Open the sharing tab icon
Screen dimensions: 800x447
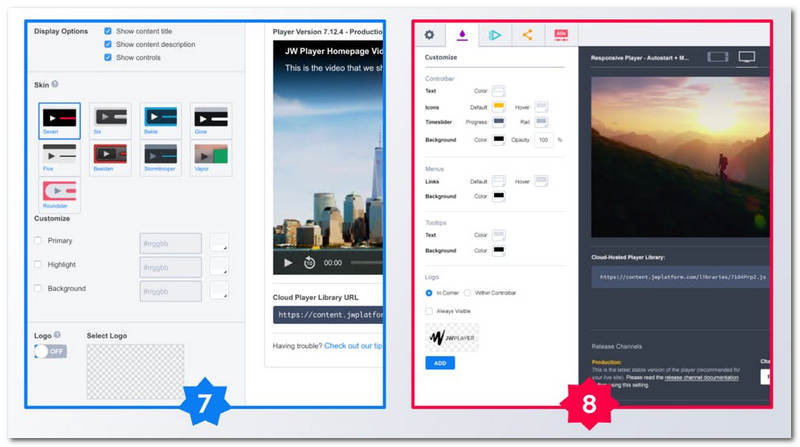tap(526, 35)
